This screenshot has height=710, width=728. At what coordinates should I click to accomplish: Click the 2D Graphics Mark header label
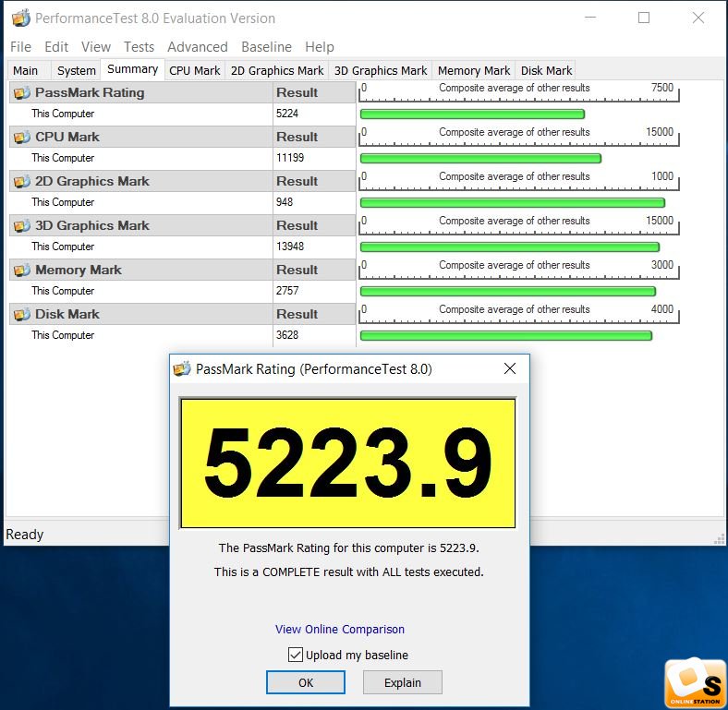coord(92,182)
